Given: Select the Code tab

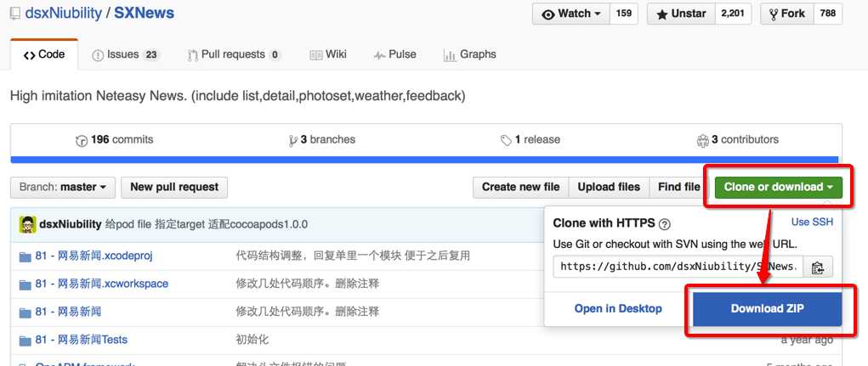Looking at the screenshot, I should pyautogui.click(x=44, y=54).
